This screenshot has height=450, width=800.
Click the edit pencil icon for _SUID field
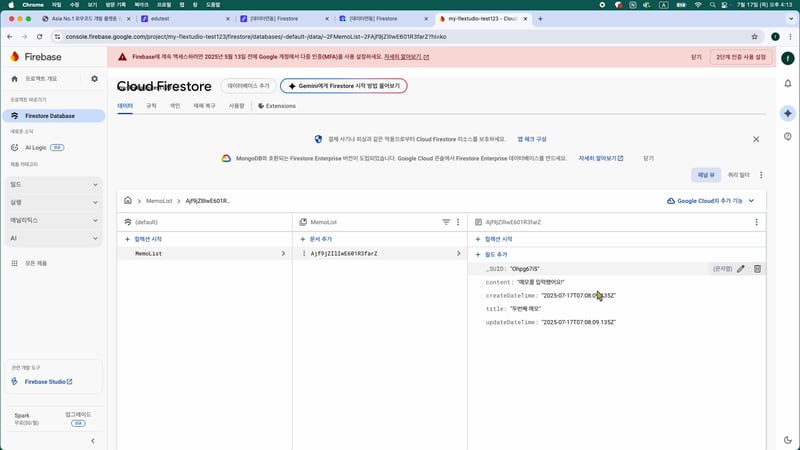click(x=741, y=269)
